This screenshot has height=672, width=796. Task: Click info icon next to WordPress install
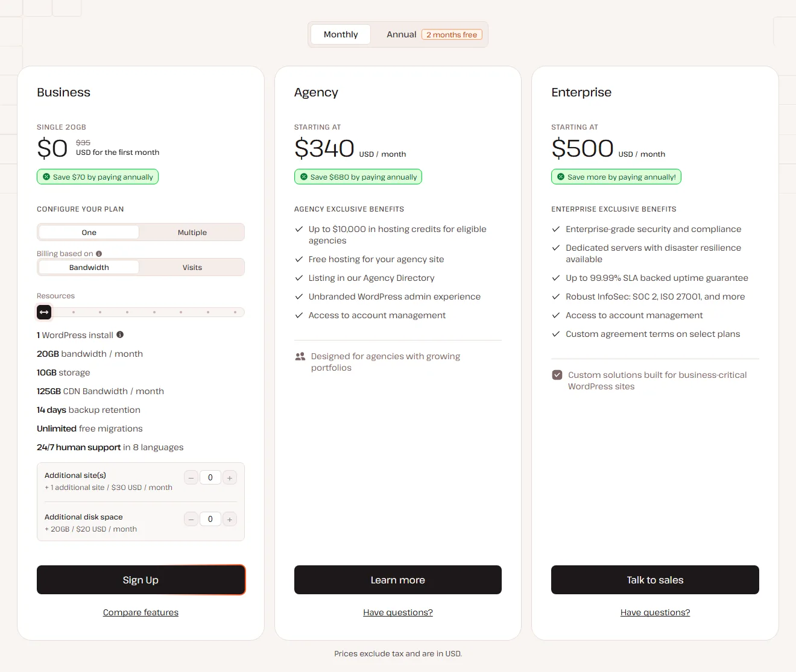[120, 334]
